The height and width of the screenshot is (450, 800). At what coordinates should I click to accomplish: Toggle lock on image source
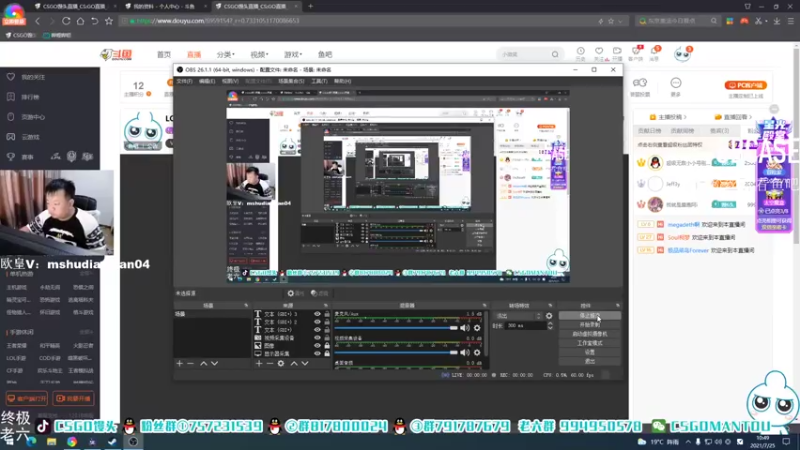click(x=327, y=345)
